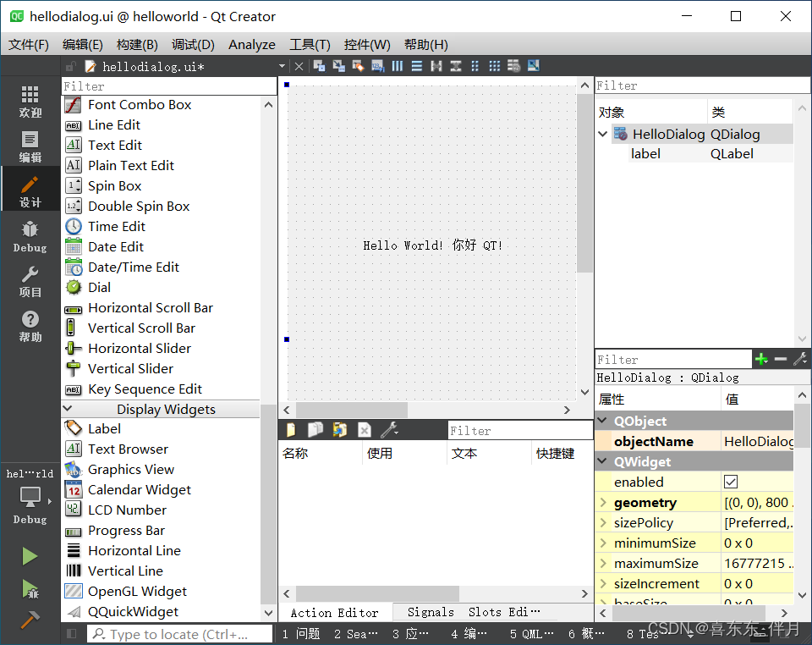Click the delete action icon in Action Editor
This screenshot has width=812, height=645.
(x=365, y=429)
